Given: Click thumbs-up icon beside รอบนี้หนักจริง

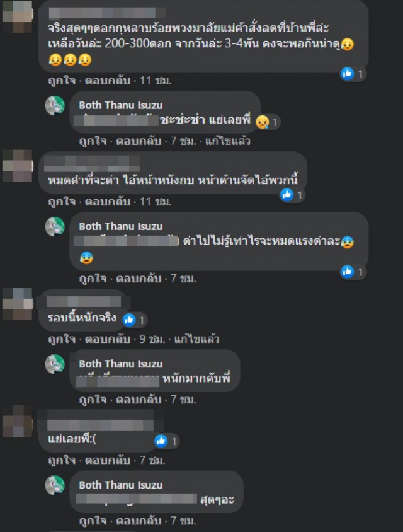Looking at the screenshot, I should (129, 320).
